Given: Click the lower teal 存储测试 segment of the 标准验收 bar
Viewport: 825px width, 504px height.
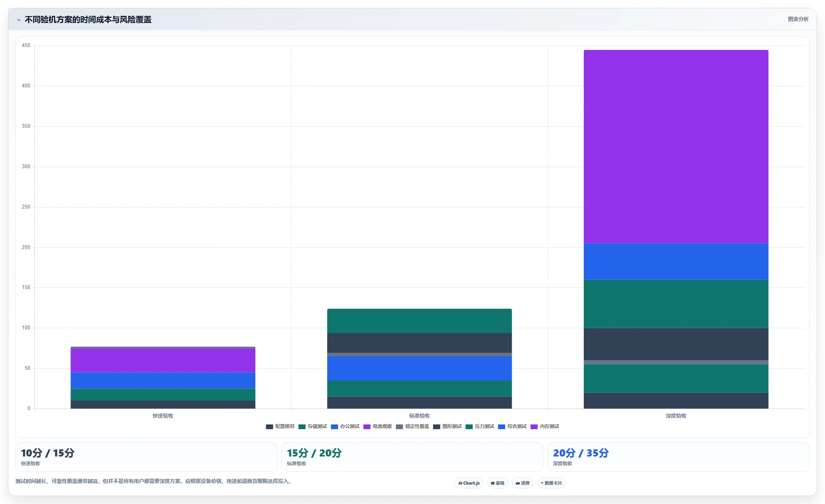Looking at the screenshot, I should (419, 388).
